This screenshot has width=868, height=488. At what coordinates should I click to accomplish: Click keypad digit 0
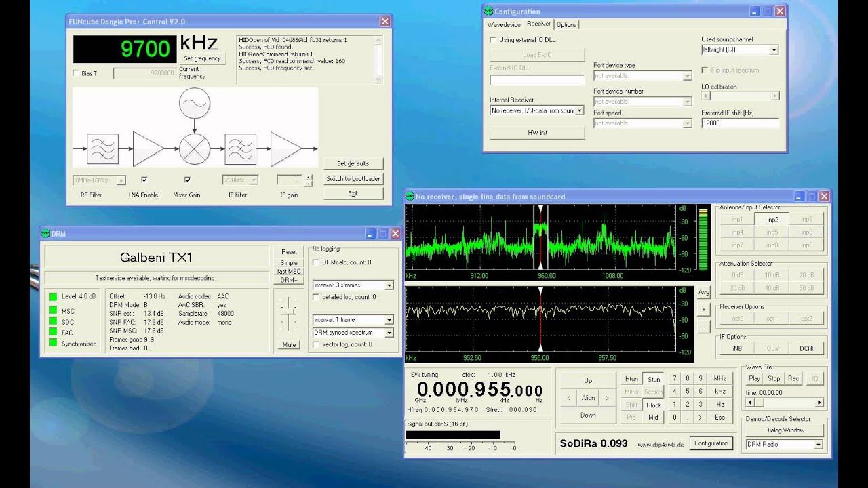pos(674,417)
